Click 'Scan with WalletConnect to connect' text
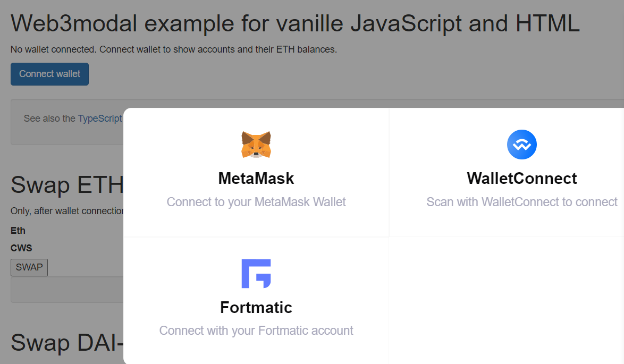The width and height of the screenshot is (624, 364). (x=522, y=202)
